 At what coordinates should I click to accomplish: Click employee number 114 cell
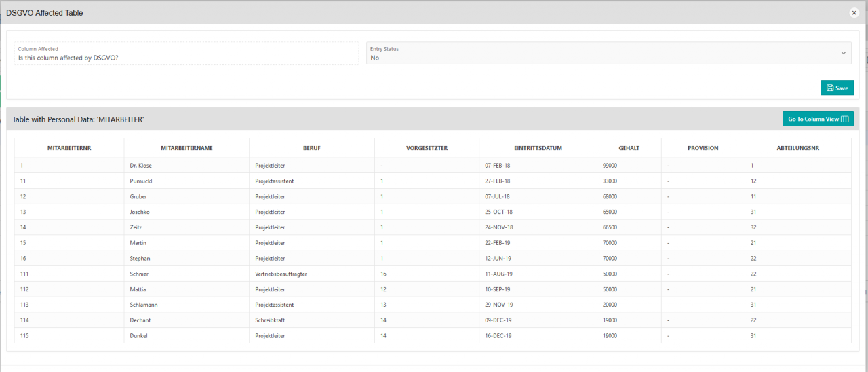[x=69, y=321]
